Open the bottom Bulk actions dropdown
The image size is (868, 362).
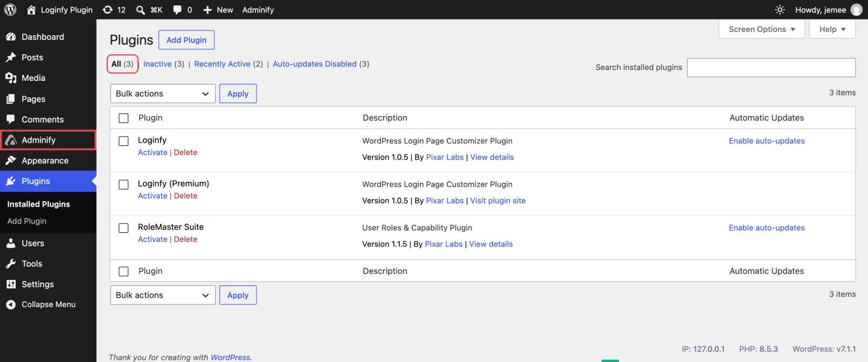[x=163, y=295]
